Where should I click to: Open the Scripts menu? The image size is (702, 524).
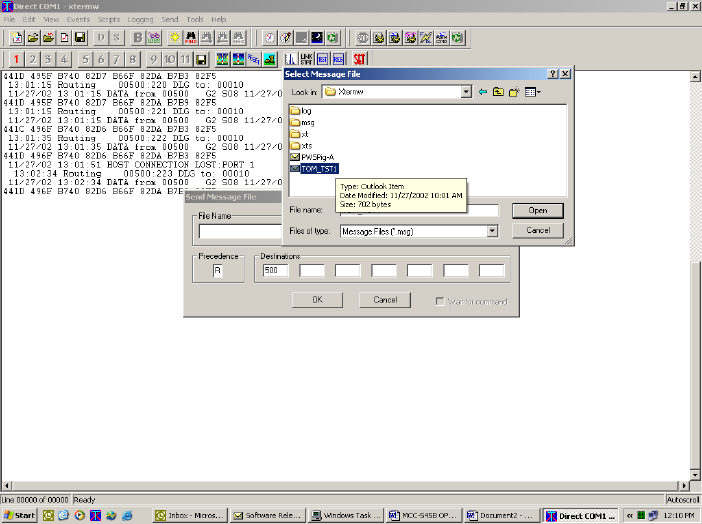tap(109, 19)
